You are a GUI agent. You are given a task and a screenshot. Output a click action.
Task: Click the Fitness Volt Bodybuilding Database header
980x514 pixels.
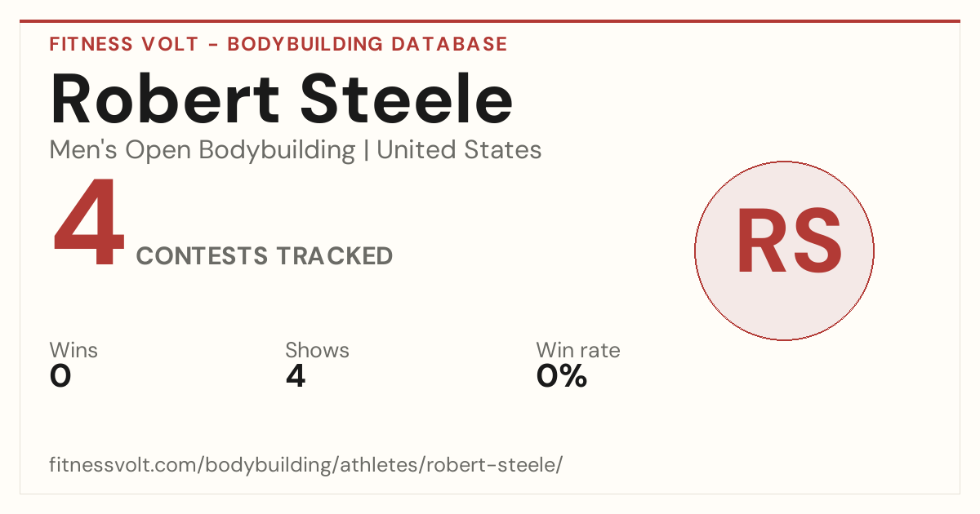pyautogui.click(x=278, y=44)
